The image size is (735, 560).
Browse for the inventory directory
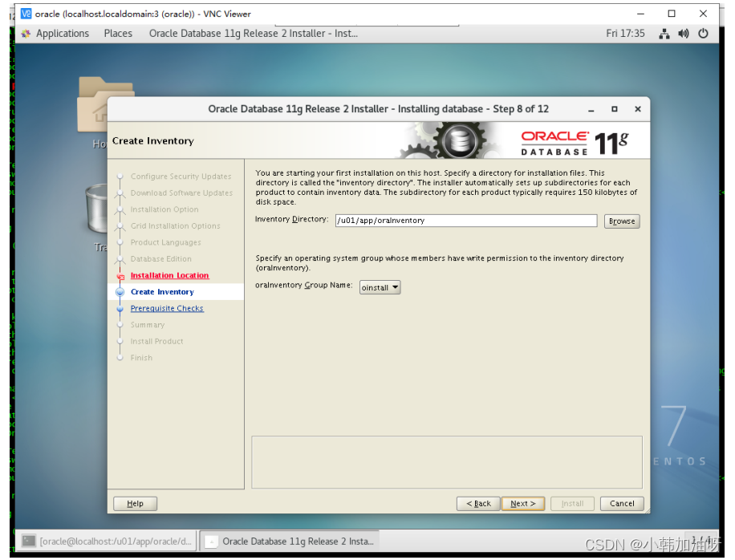tap(622, 221)
